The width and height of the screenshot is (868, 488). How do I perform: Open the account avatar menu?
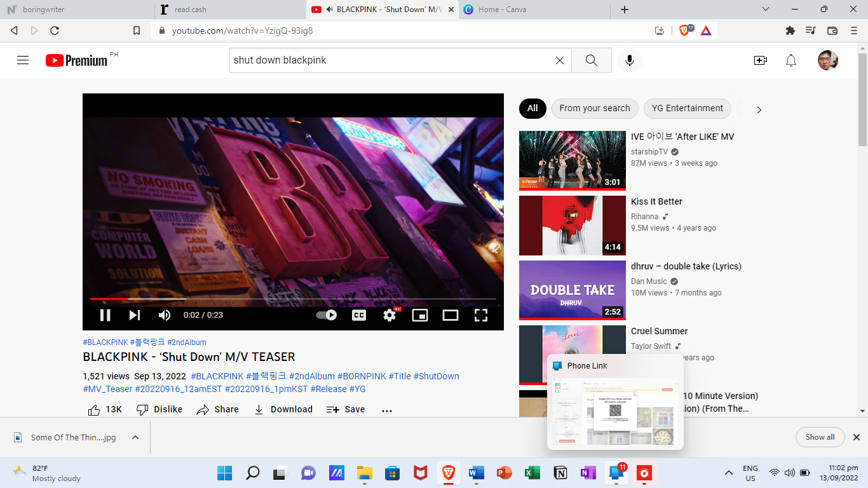click(x=828, y=60)
